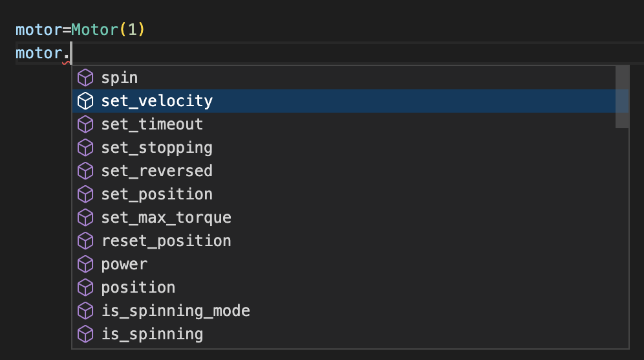Click the cube icon next to set_timeout
The width and height of the screenshot is (644, 360).
pos(85,124)
